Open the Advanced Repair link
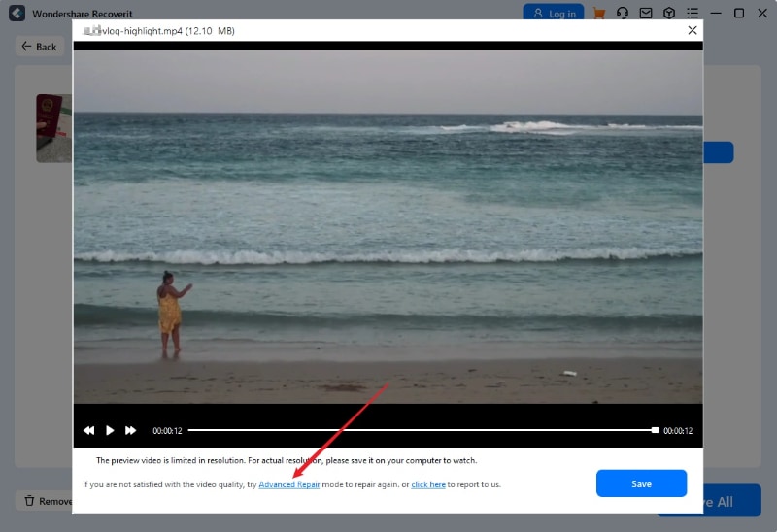This screenshot has width=777, height=532. pyautogui.click(x=288, y=484)
